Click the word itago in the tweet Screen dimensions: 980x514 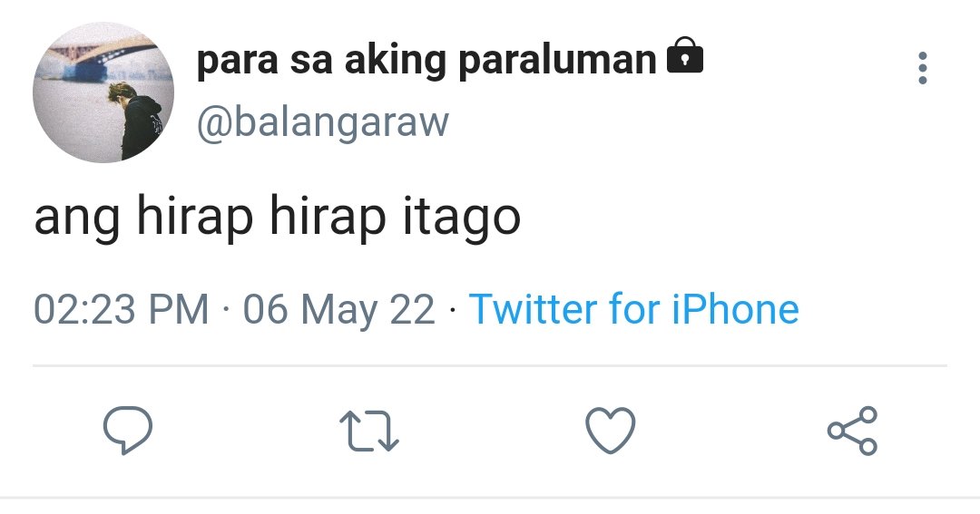point(461,218)
